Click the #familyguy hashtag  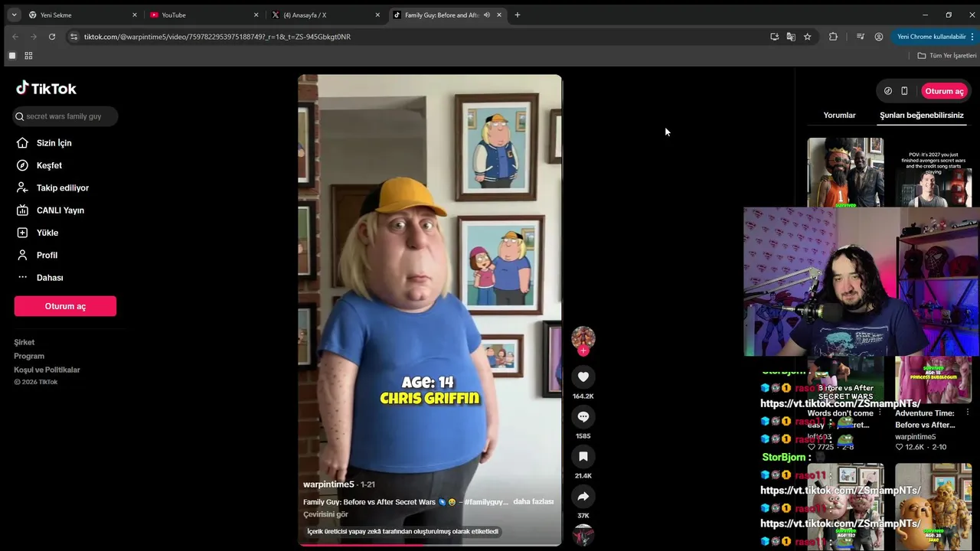[x=485, y=502]
